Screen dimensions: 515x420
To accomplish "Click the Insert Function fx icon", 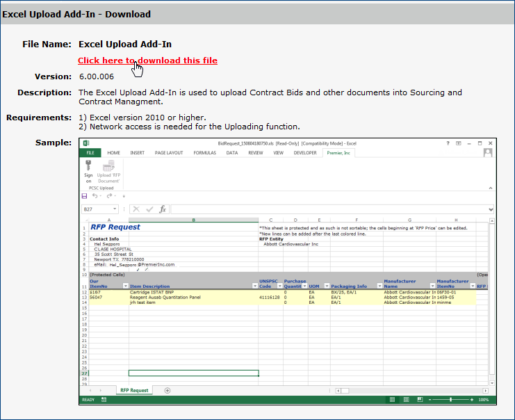I will coord(162,209).
